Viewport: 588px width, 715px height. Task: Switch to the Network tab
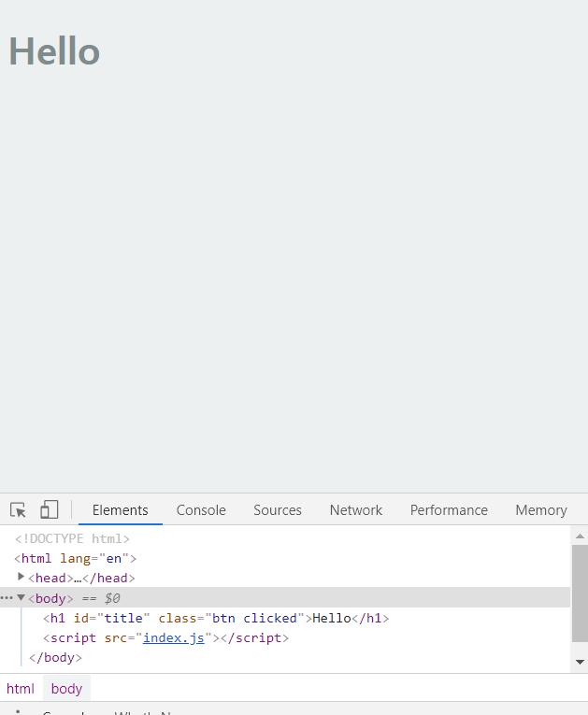(x=356, y=509)
